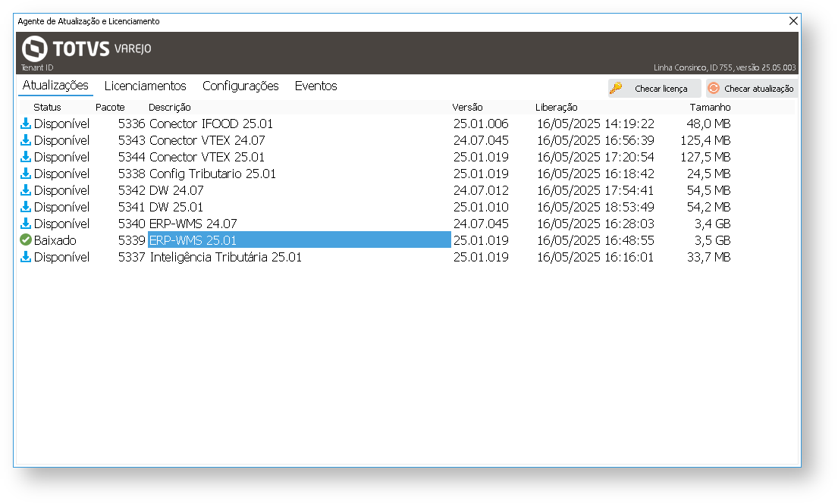Click download icon for Conector IFOOD 25.01
This screenshot has height=504, width=838.
click(25, 124)
